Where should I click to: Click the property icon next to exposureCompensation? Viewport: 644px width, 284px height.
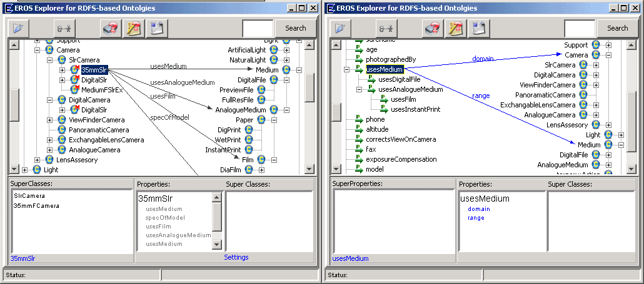pyautogui.click(x=359, y=160)
